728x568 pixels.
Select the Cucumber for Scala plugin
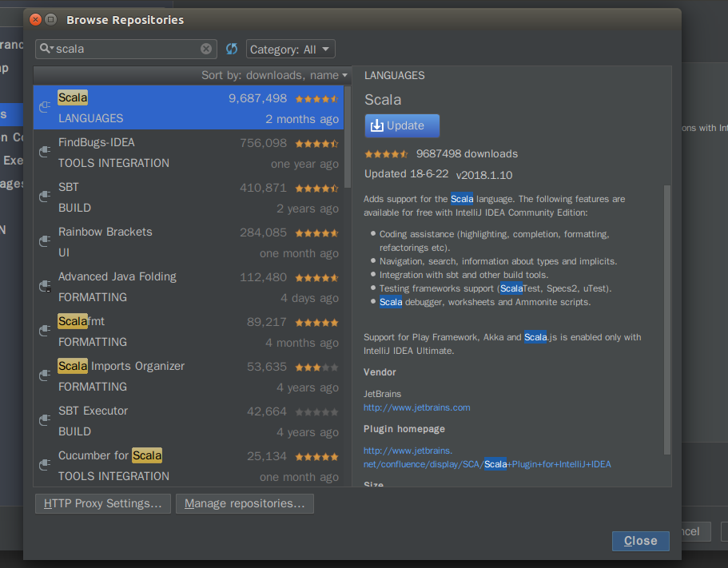(189, 465)
